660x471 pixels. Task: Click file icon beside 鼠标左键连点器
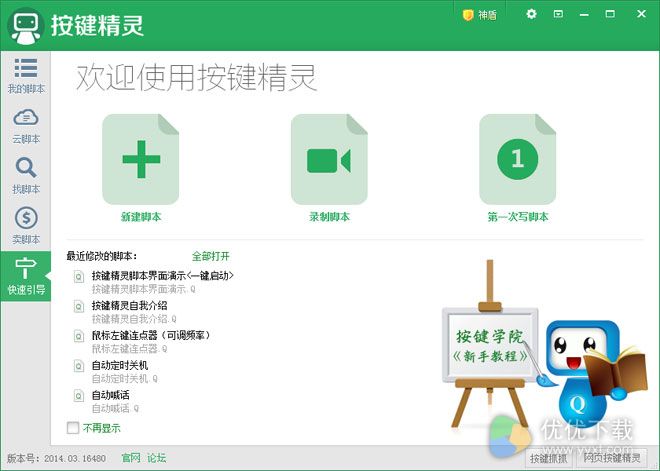(x=78, y=336)
